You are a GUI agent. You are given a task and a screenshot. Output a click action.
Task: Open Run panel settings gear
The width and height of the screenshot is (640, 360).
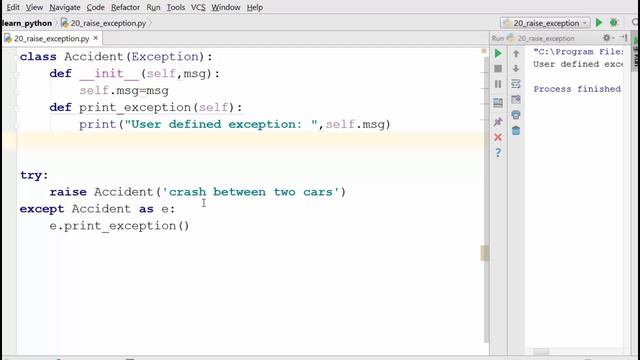[607, 38]
